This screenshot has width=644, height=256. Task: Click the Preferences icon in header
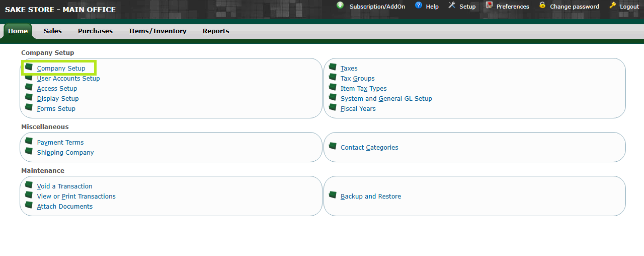pos(489,6)
